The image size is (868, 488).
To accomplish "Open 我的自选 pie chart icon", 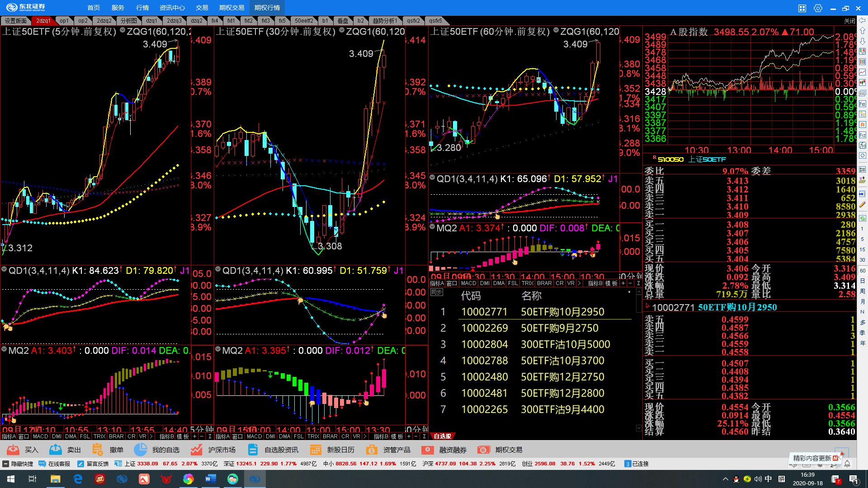I will [x=140, y=450].
